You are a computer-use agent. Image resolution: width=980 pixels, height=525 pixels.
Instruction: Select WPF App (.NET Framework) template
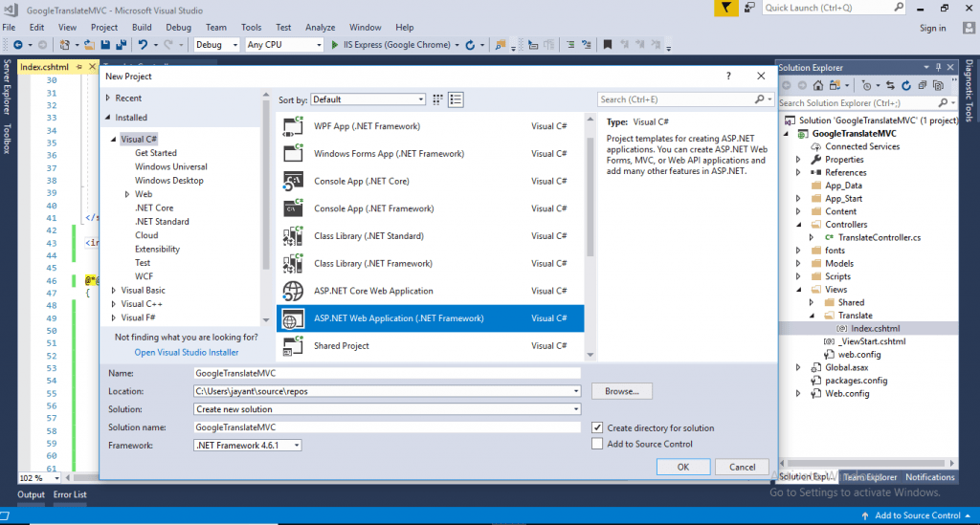430,126
